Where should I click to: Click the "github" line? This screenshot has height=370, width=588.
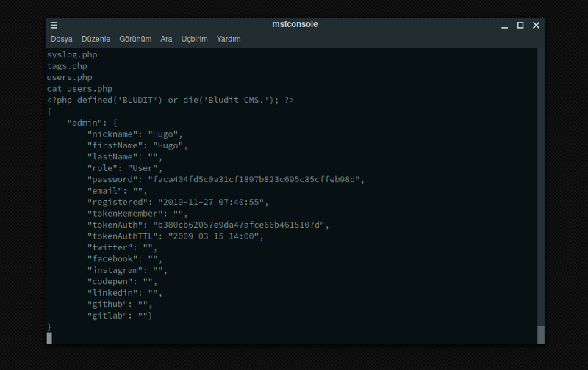point(120,304)
